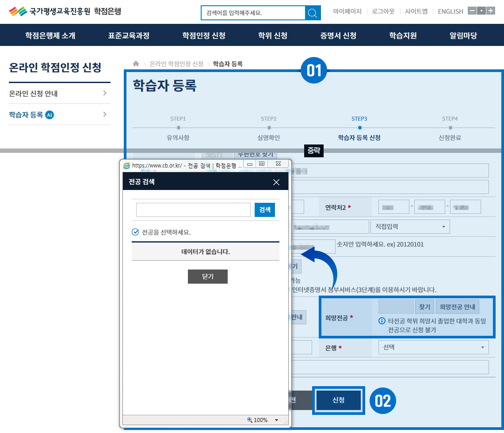The image size is (504, 433).
Task: Reset font size with the dot icon
Action: (x=481, y=11)
